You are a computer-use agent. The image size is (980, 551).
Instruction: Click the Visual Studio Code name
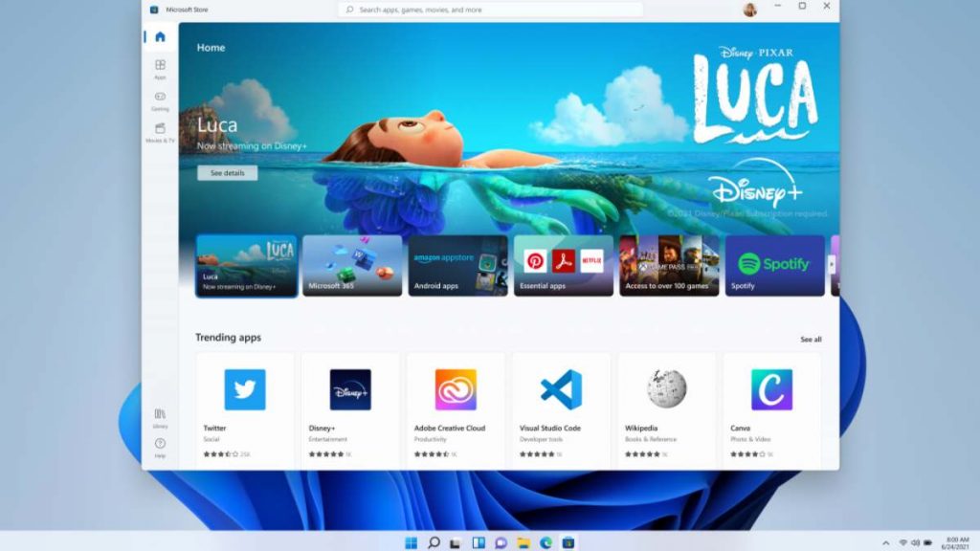[550, 428]
